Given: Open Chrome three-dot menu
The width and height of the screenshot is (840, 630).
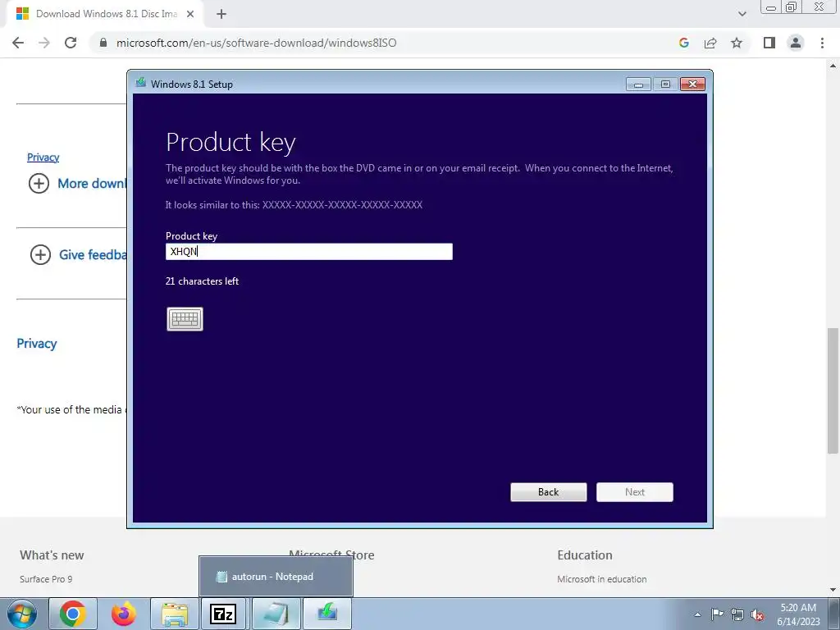Looking at the screenshot, I should tap(822, 43).
